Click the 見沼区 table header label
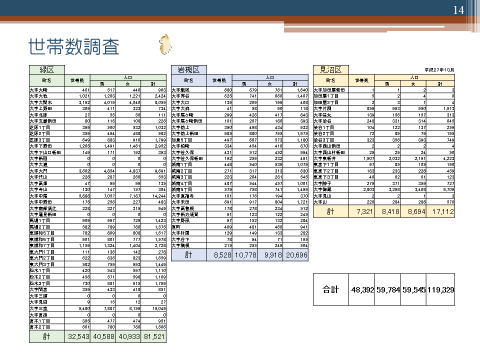Screen dimensions: 480x360 [x=331, y=70]
